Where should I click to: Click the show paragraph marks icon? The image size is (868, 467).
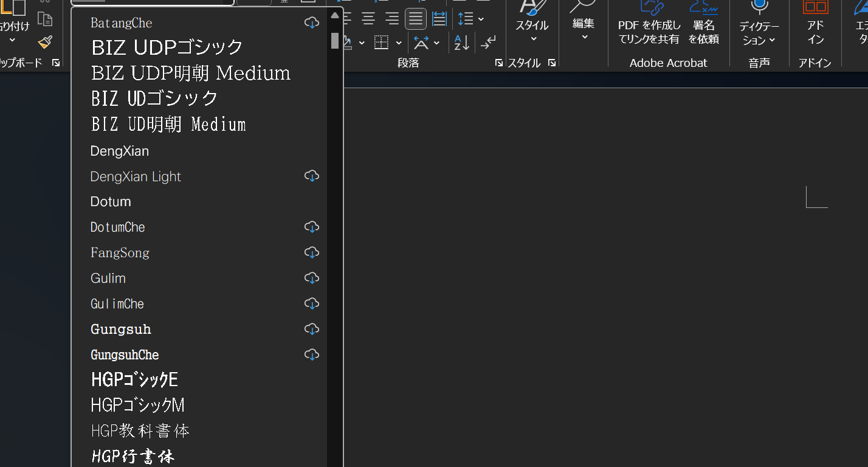(x=487, y=43)
